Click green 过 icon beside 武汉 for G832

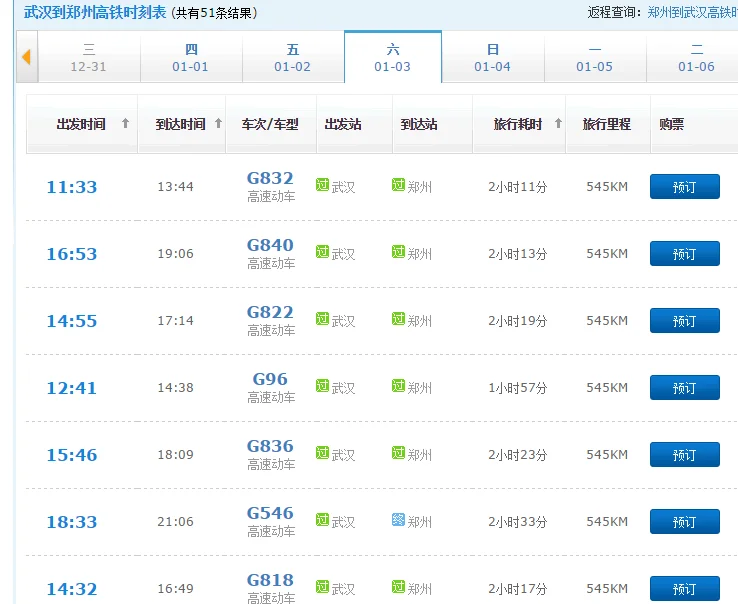click(x=322, y=185)
